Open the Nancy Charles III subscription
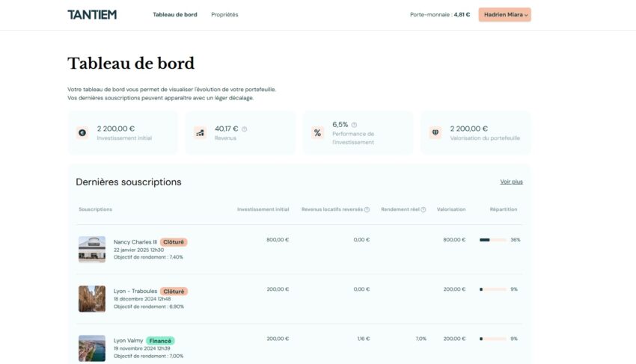This screenshot has width=636, height=364. (135, 242)
